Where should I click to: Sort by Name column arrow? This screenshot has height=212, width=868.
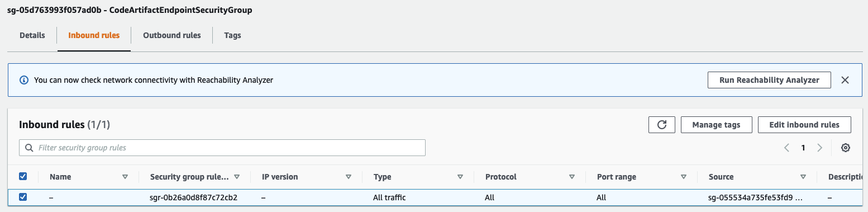125,177
